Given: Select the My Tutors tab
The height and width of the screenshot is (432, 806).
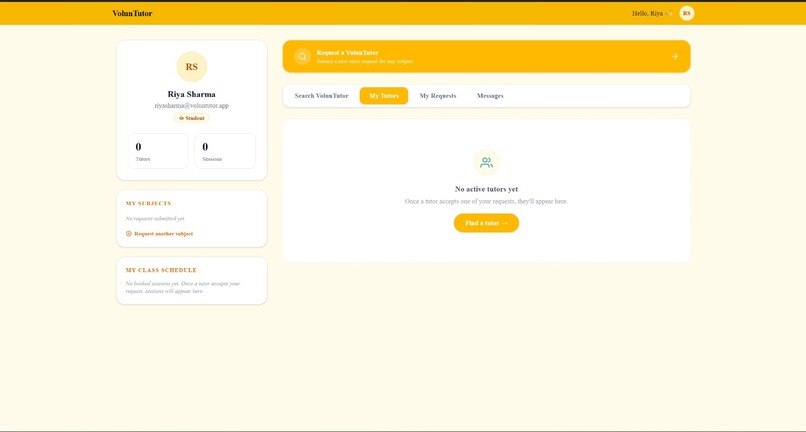Looking at the screenshot, I should [x=383, y=96].
